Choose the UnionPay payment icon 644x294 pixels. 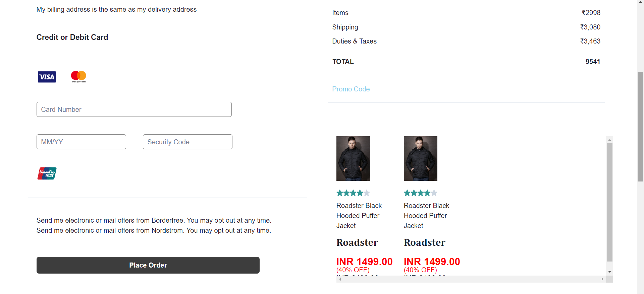point(47,173)
